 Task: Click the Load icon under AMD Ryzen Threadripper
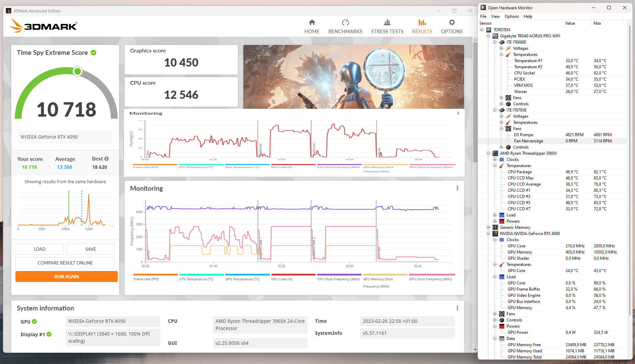coord(502,215)
